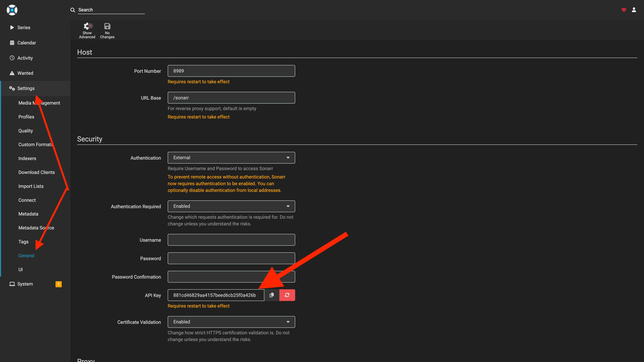
Task: Go to Quality settings
Action: click(25, 131)
